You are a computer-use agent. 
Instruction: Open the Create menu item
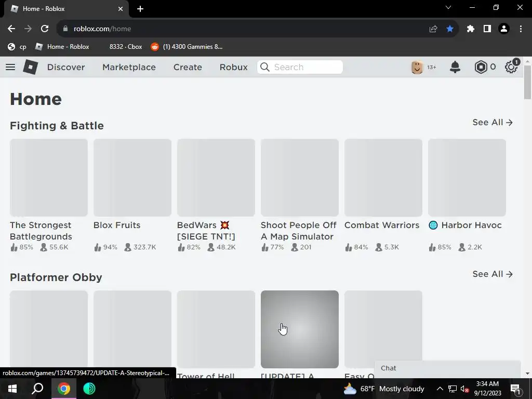188,67
